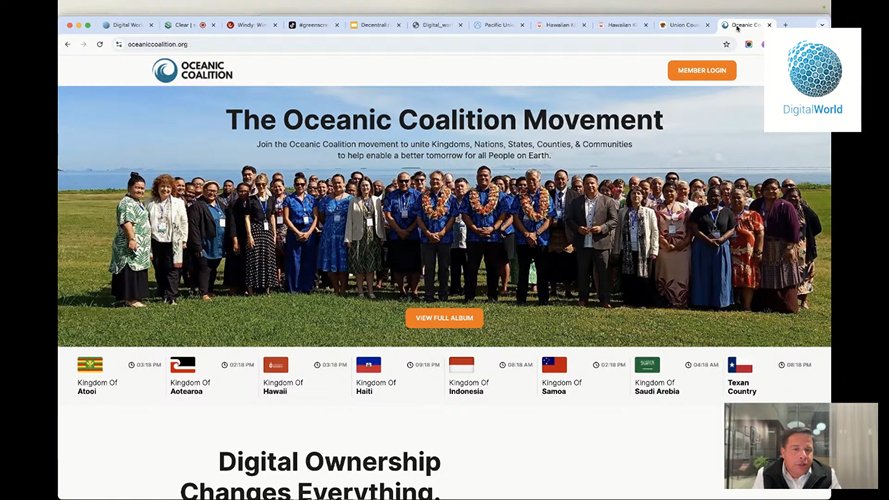Close the Decentralized tab

click(x=399, y=25)
